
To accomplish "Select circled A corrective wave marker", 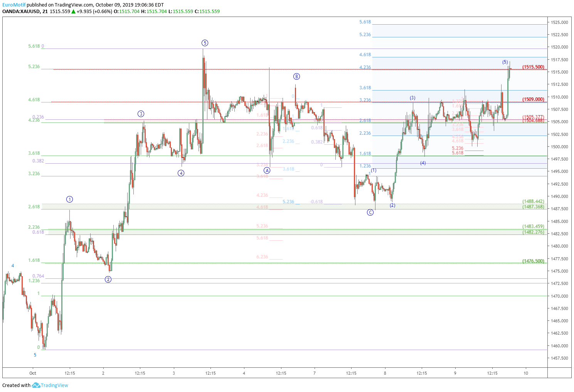I will coord(267,171).
